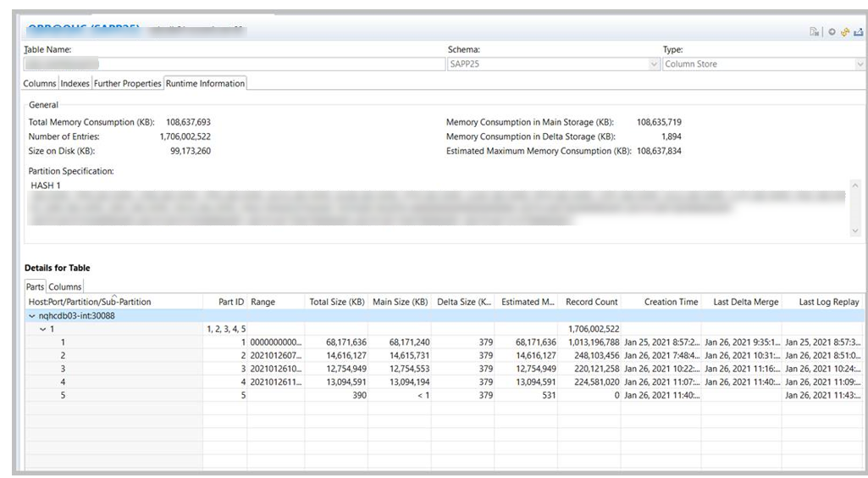Click total size cell 68,171,636

pyautogui.click(x=346, y=342)
